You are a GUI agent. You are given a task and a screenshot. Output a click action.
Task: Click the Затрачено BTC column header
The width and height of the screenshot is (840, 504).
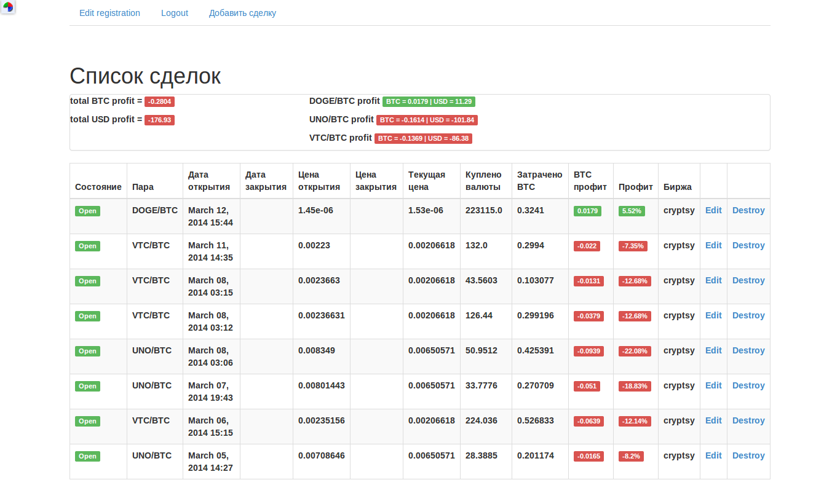coord(540,181)
